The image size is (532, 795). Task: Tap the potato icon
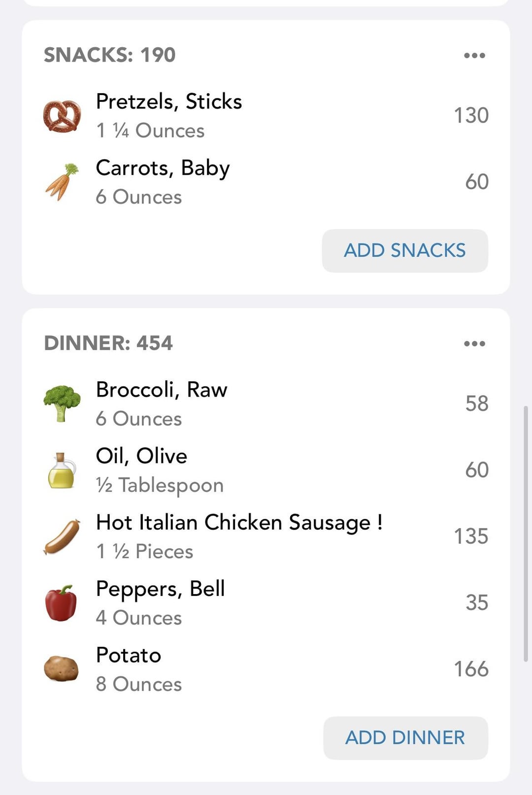62,669
